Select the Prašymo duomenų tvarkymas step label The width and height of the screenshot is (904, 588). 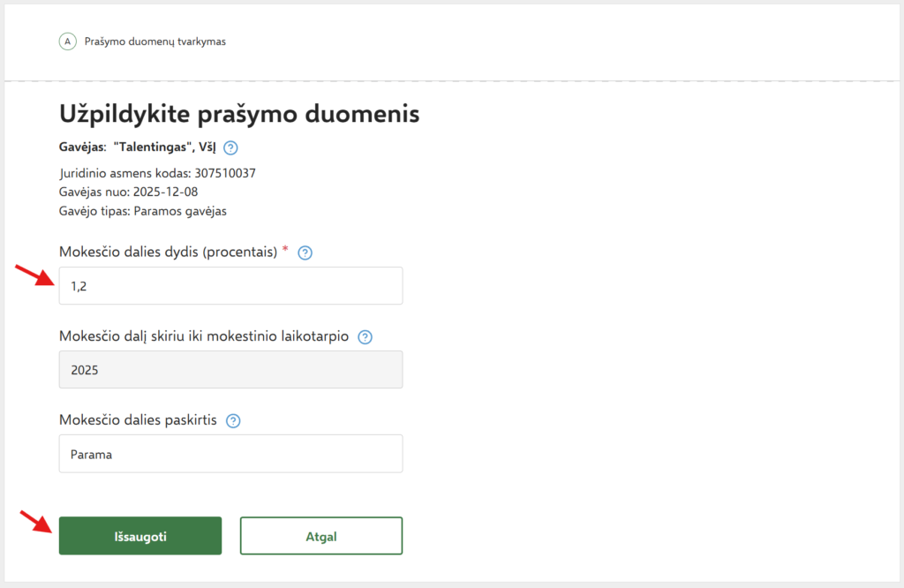point(154,41)
